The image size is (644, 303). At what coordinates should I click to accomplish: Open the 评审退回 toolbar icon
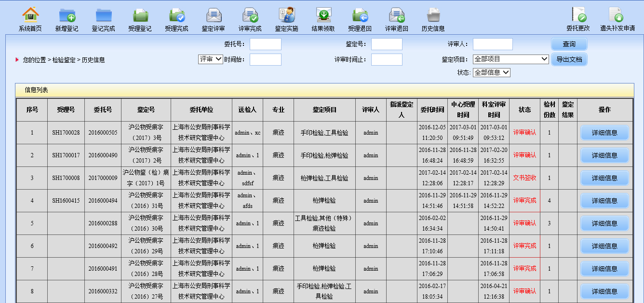(x=397, y=19)
